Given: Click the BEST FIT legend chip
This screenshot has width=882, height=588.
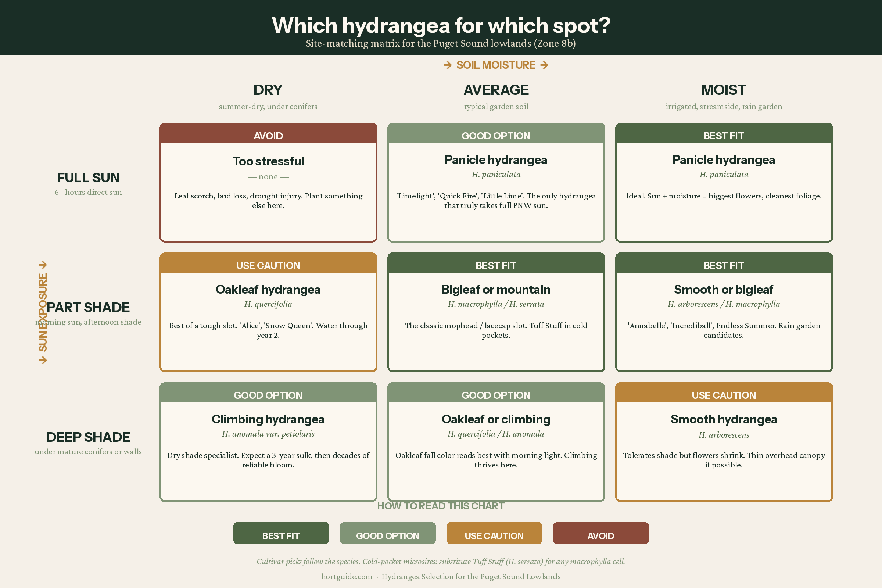Looking at the screenshot, I should click(x=281, y=533).
